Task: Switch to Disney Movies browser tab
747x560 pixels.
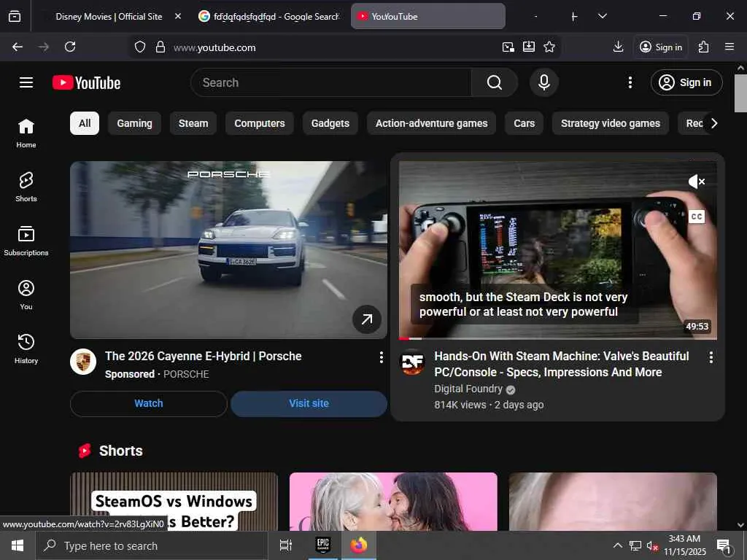Action: coord(109,16)
